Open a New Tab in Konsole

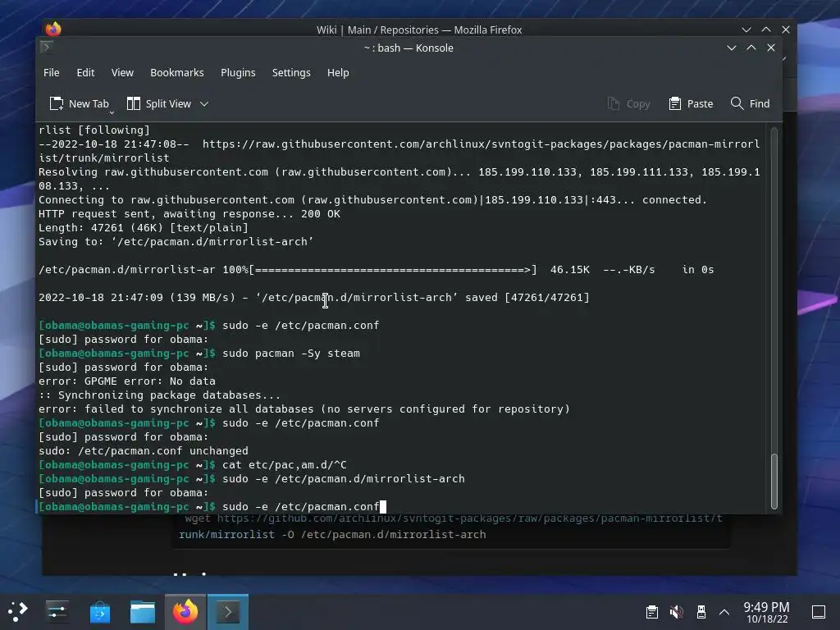[x=79, y=103]
